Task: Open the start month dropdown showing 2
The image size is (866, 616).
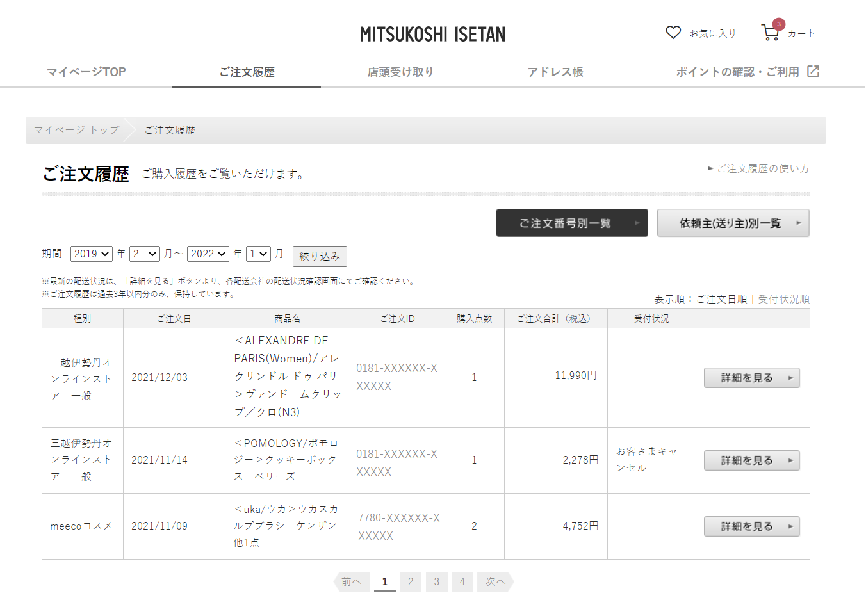Action: coord(145,254)
